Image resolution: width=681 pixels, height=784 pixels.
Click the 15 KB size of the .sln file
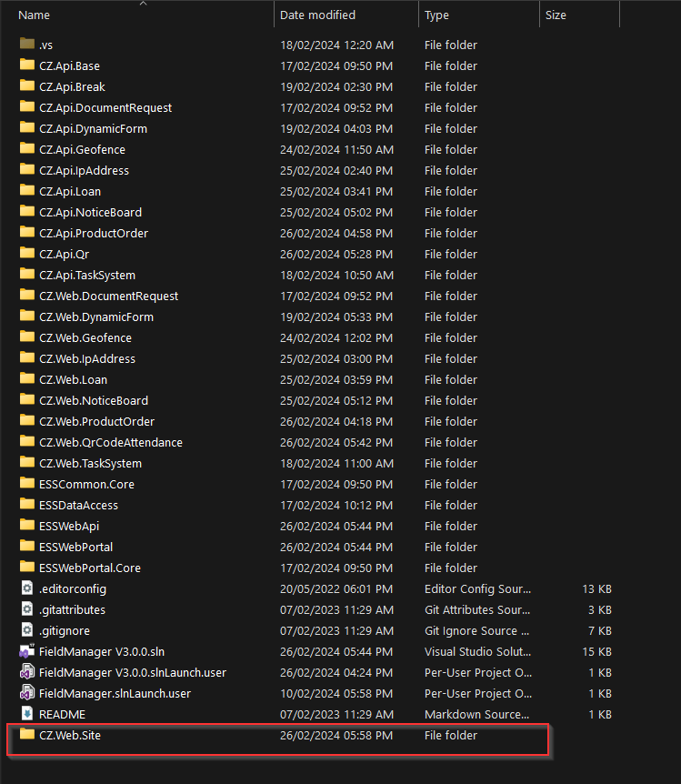tap(597, 651)
